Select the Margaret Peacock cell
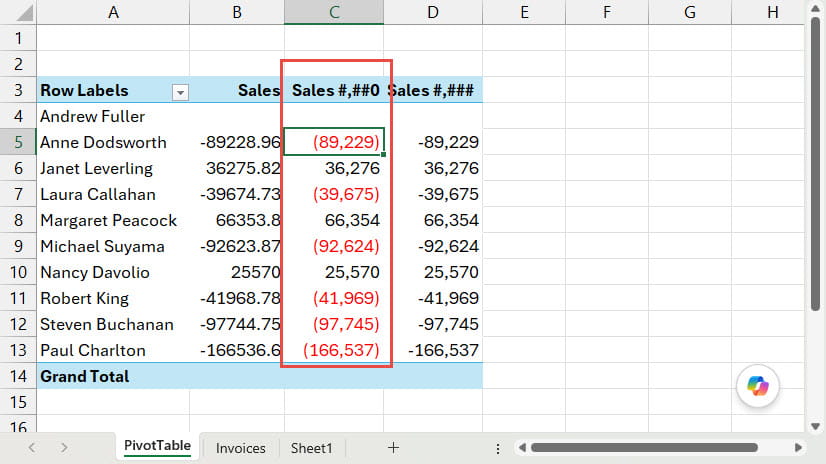826x464 pixels. coord(113,220)
